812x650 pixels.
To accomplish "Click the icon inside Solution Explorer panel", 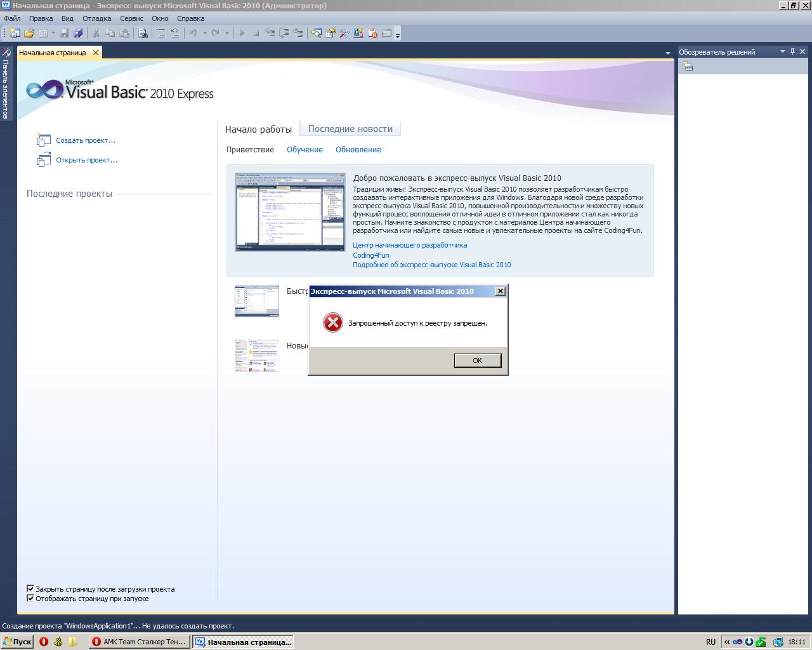I will [x=688, y=66].
